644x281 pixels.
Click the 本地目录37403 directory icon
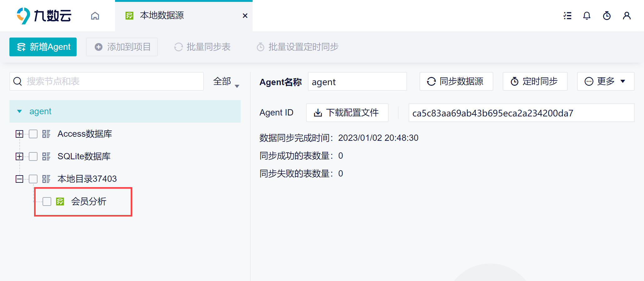(46, 179)
